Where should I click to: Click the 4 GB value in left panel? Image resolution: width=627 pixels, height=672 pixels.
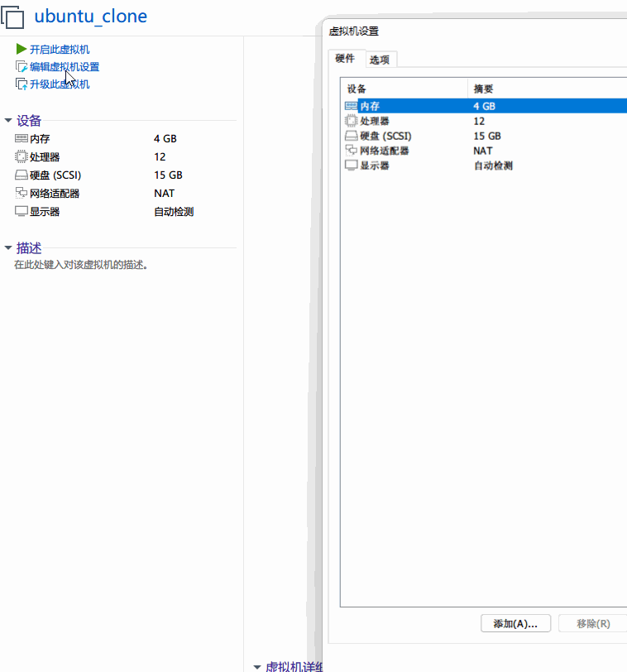click(165, 139)
